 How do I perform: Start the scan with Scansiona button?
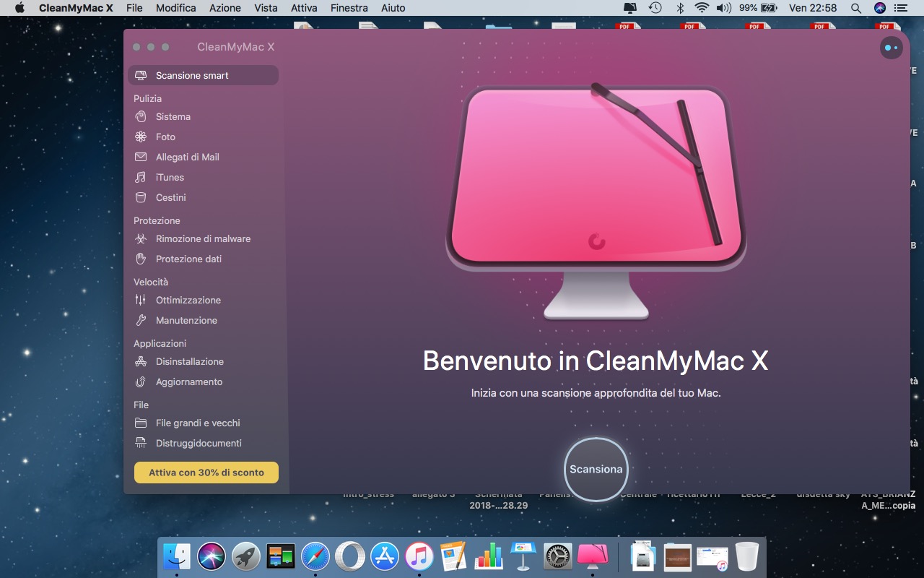click(x=596, y=469)
